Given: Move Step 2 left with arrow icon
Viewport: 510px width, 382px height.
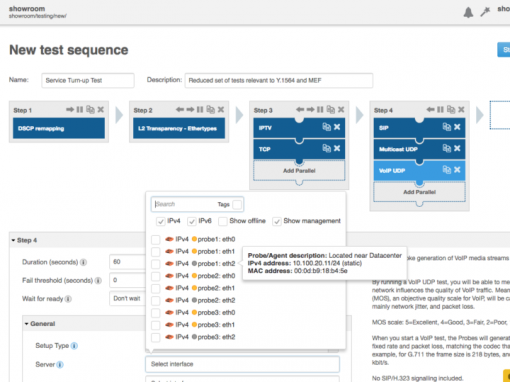Looking at the screenshot, I should 180,110.
